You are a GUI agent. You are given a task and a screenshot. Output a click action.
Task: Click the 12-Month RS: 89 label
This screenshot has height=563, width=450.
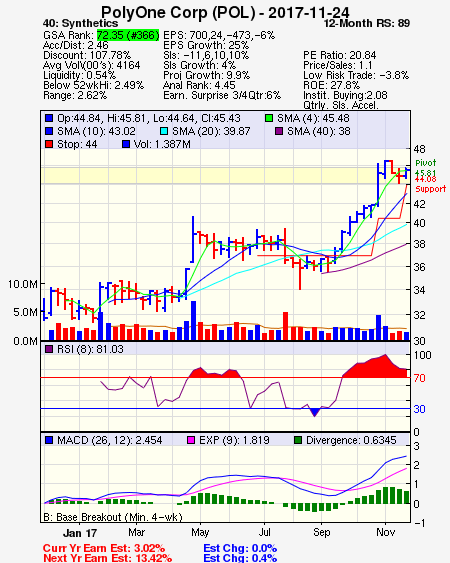coord(367,23)
